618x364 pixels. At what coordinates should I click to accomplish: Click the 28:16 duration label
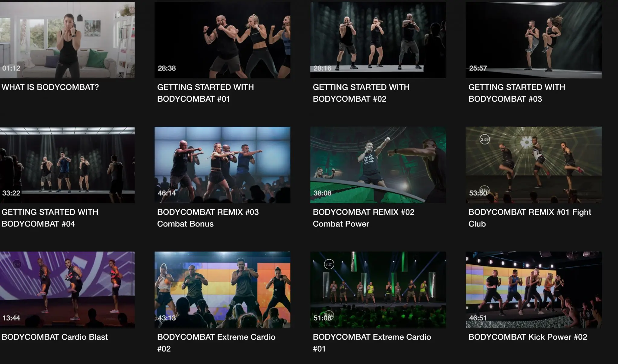[322, 68]
